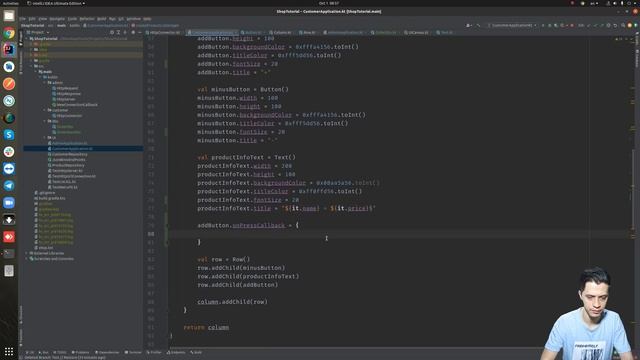This screenshot has width=640, height=360.
Task: Open Slack from the dock
Action: tap(9, 152)
